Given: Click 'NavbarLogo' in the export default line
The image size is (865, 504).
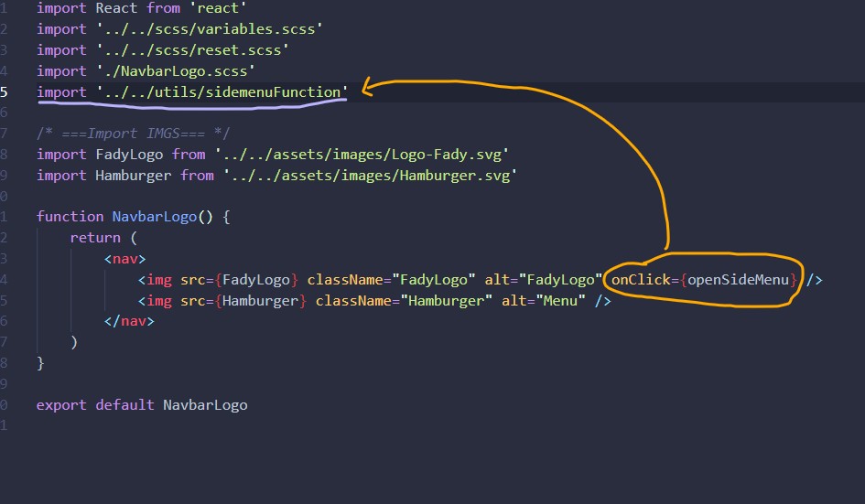Looking at the screenshot, I should (x=205, y=404).
